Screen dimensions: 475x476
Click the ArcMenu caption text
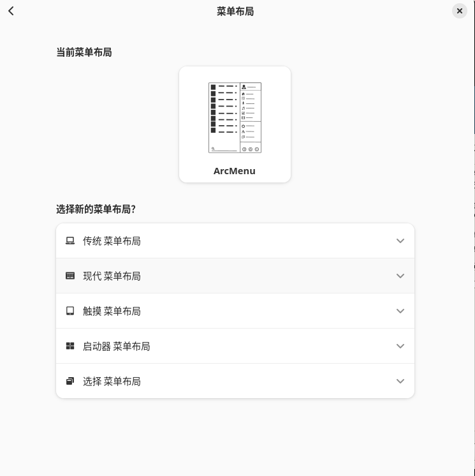click(x=235, y=171)
